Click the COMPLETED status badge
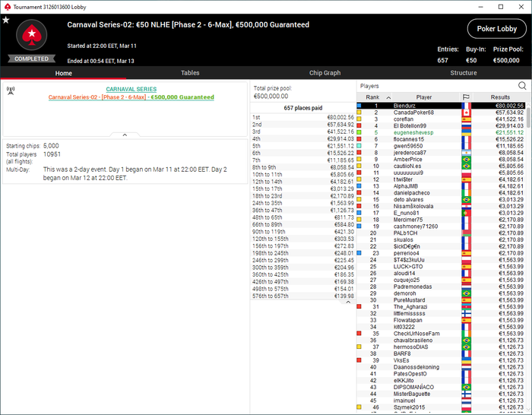The height and width of the screenshot is (415, 532). click(32, 59)
